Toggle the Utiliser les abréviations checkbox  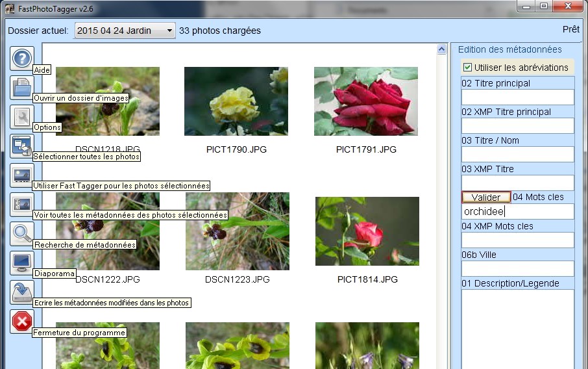467,67
